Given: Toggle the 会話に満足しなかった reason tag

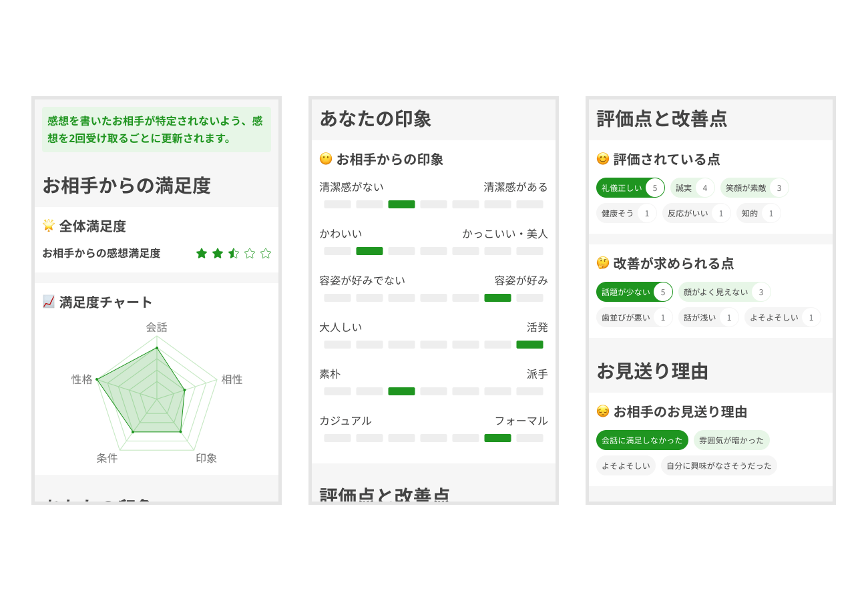Looking at the screenshot, I should coord(642,440).
